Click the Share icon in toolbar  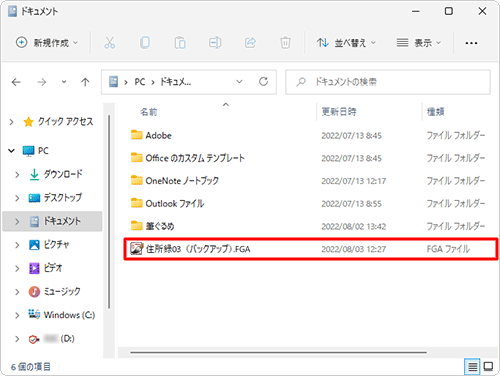pyautogui.click(x=250, y=43)
